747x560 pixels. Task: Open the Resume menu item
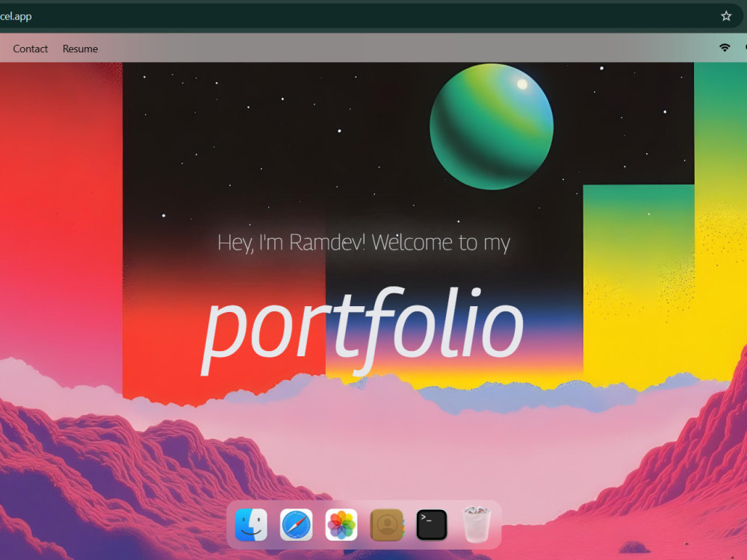pos(80,49)
